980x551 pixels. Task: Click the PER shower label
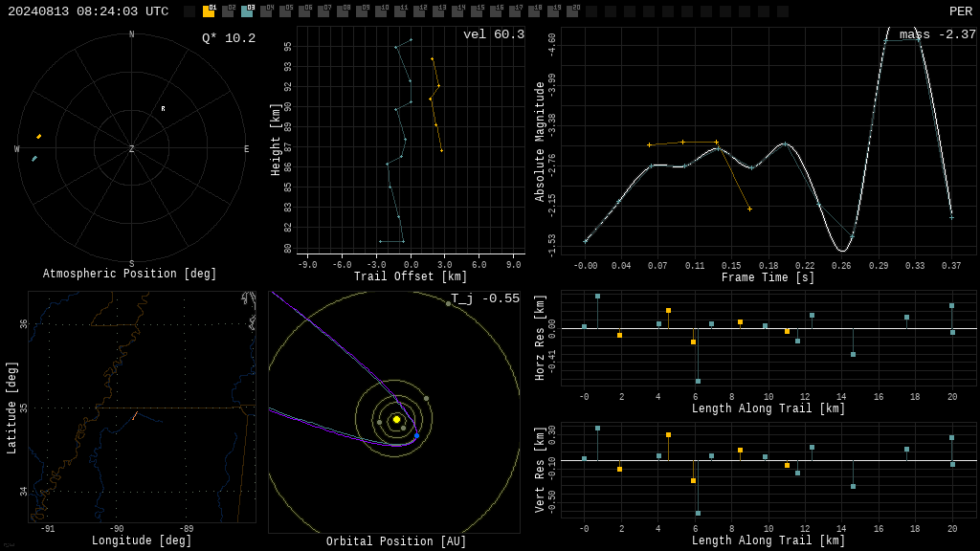(961, 11)
